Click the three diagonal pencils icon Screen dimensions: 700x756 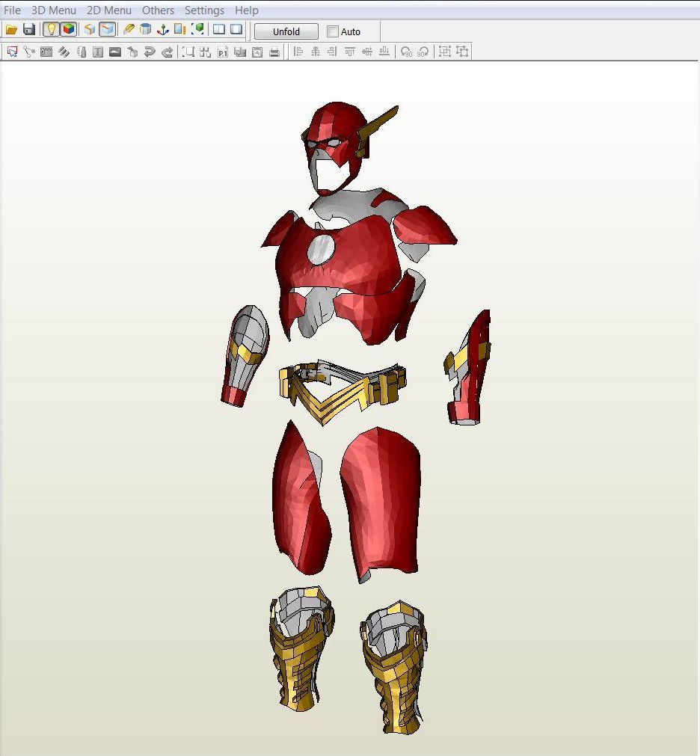64,52
